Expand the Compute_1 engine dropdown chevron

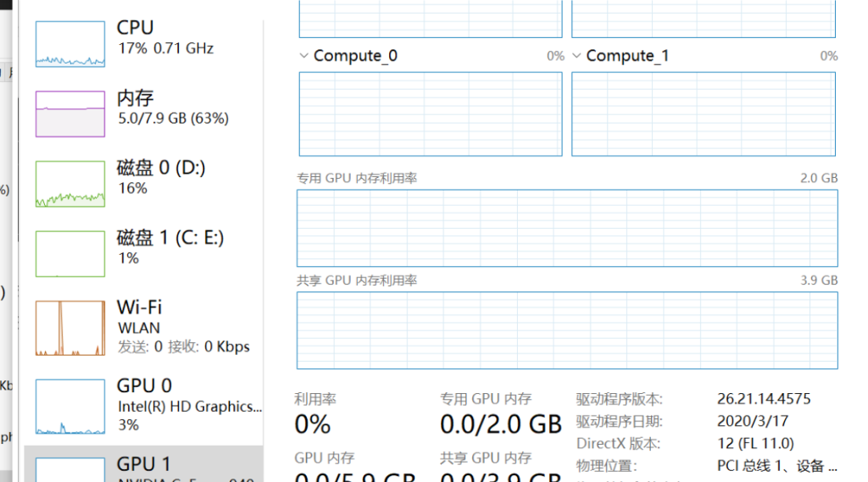coord(576,56)
